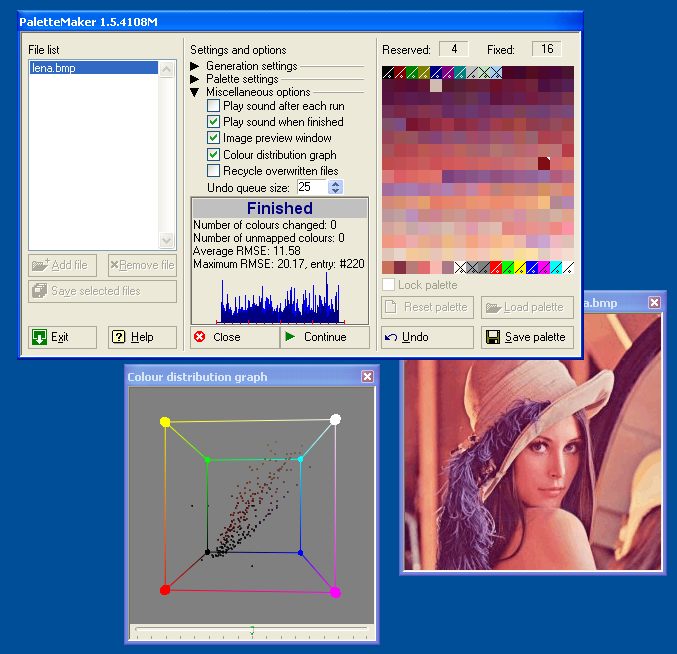
Task: Select the fixed white palette entry
Action: coord(568,268)
